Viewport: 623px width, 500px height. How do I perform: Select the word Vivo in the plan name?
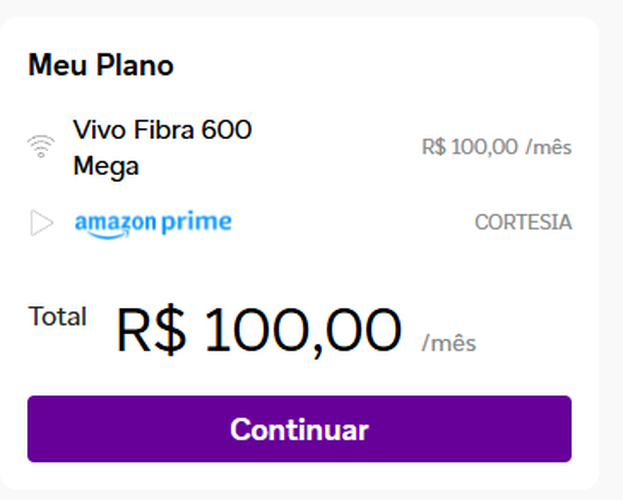96,130
